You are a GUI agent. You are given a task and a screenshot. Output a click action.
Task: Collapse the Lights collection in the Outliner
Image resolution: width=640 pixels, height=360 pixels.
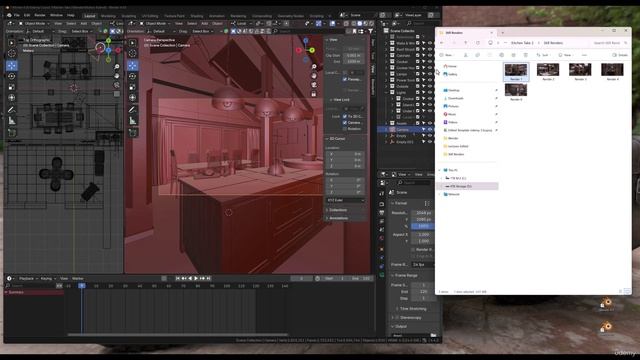386,93
